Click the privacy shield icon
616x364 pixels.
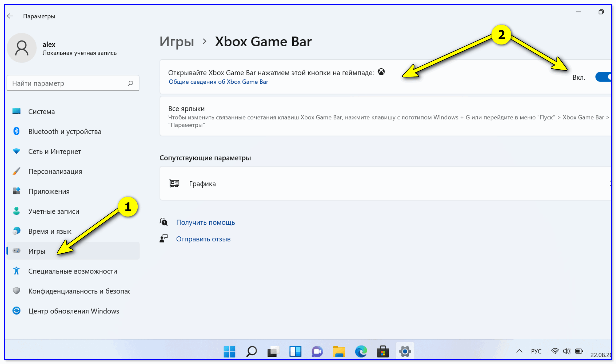[17, 291]
